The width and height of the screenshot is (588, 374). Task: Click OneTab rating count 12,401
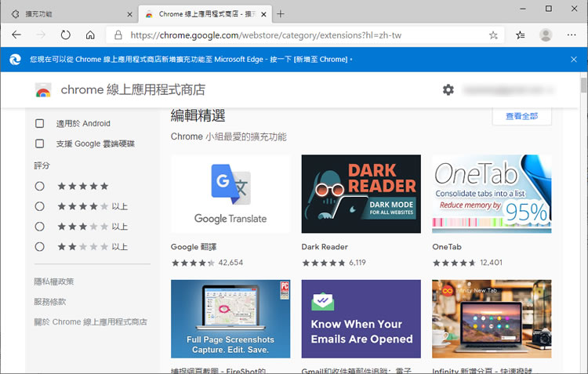click(492, 263)
